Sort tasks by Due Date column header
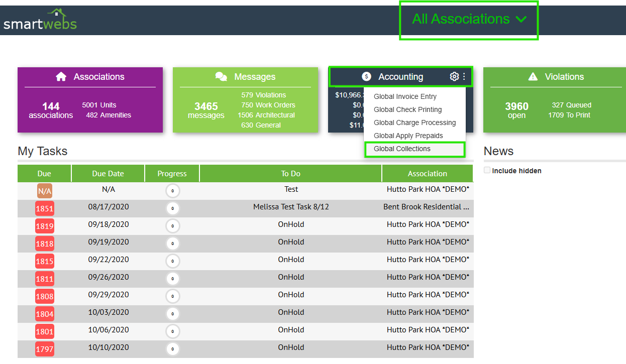The image size is (626, 364). click(x=108, y=174)
